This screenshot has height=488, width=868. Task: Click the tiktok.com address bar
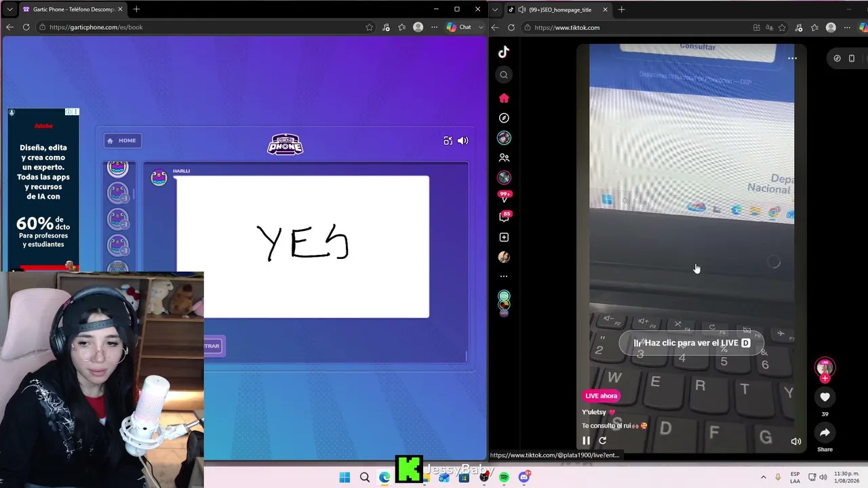click(x=637, y=28)
